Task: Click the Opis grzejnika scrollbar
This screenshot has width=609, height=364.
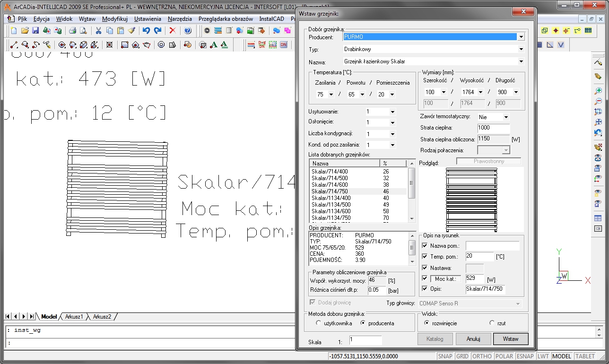Action: pos(412,249)
